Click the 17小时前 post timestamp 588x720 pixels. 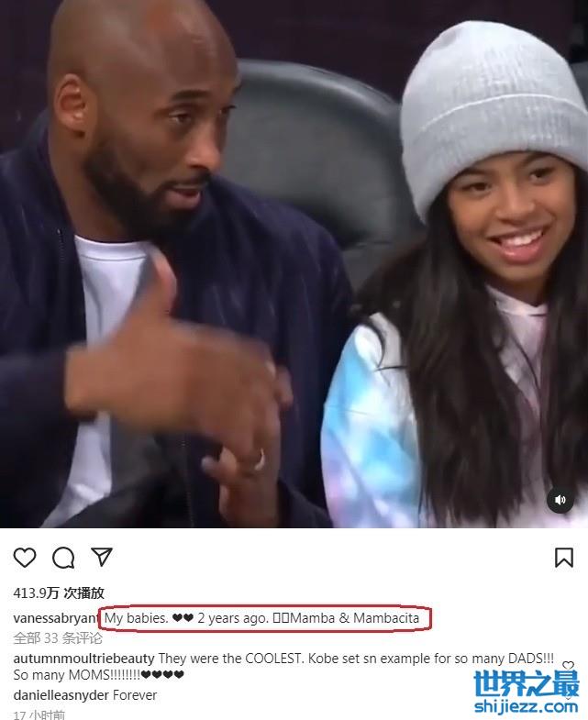coord(39,714)
